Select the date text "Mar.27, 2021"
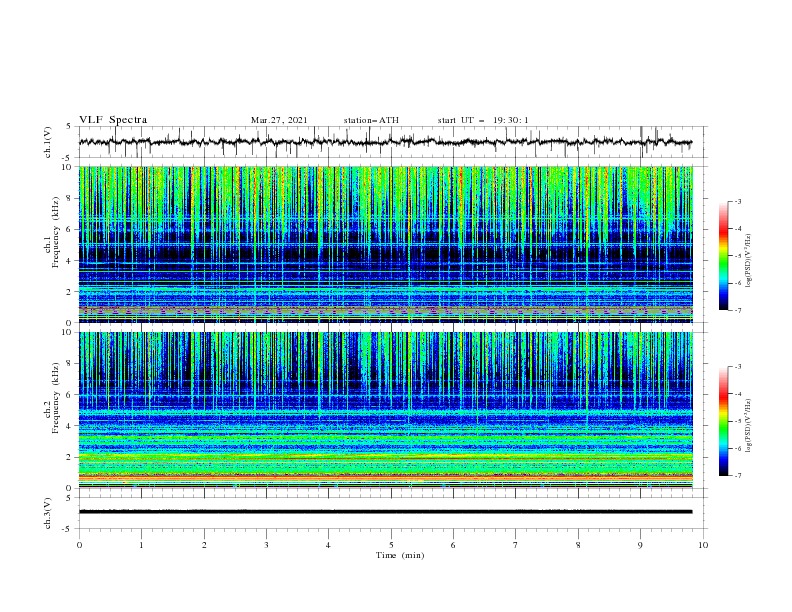This screenshot has width=792, height=612. (279, 120)
